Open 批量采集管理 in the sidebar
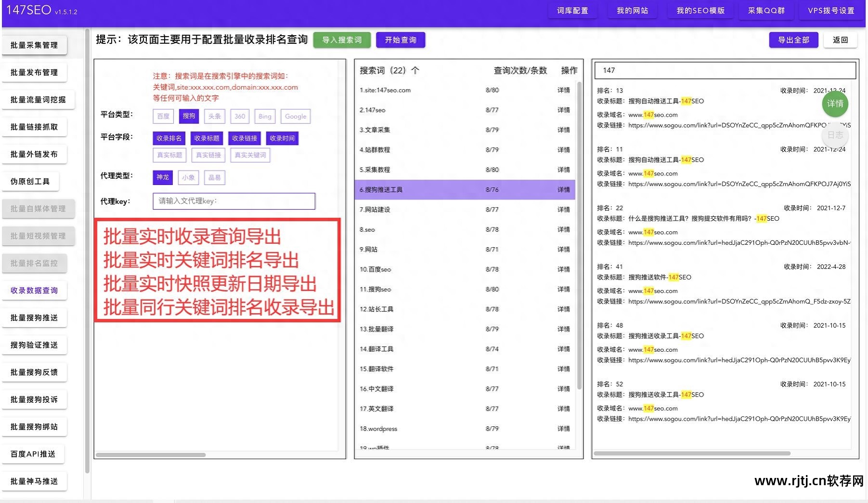Viewport: 868px width, 503px height. [34, 45]
